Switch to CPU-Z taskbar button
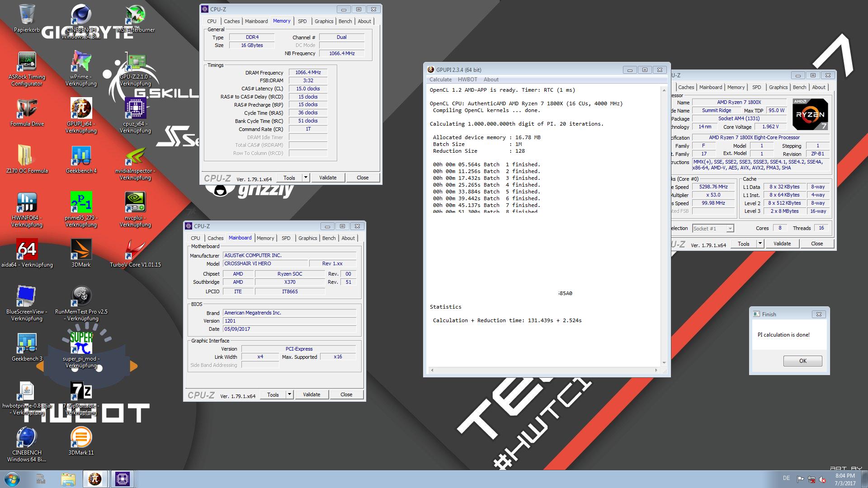Screen dimensions: 868x488 [x=122, y=479]
